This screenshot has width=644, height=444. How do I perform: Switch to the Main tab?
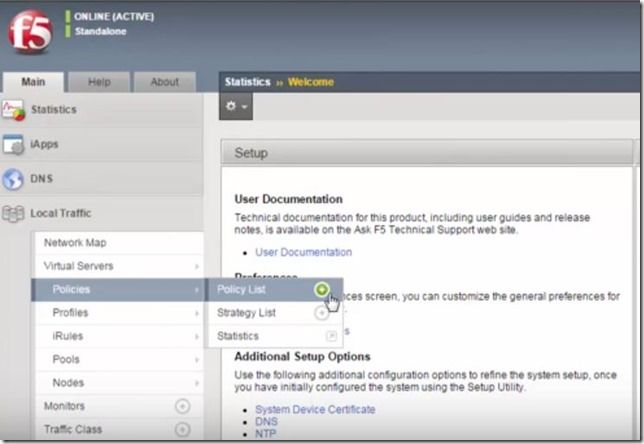click(x=33, y=82)
